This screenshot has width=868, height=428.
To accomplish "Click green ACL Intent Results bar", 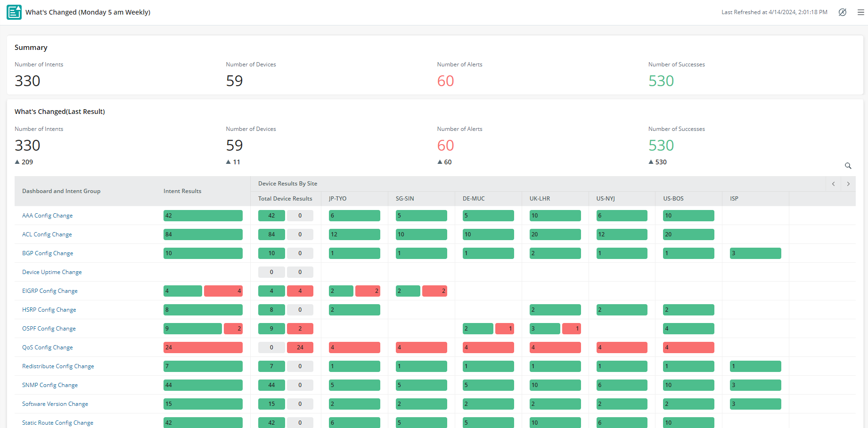I will pos(203,234).
